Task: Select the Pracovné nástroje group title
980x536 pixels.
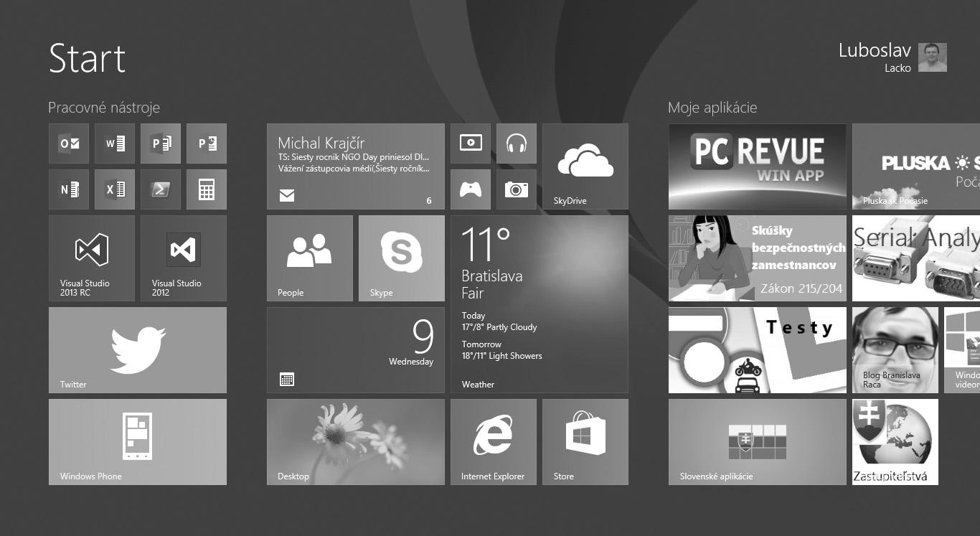Action: (x=104, y=108)
